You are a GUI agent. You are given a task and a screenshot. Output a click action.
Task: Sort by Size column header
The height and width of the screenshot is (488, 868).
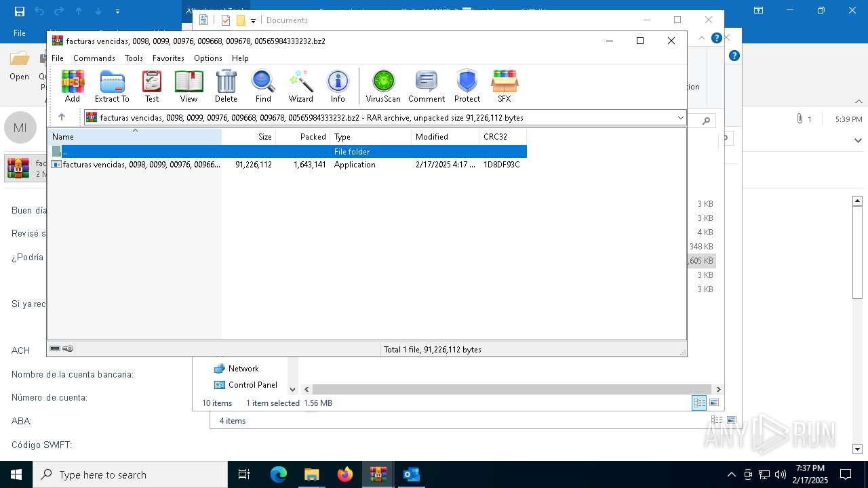point(249,137)
